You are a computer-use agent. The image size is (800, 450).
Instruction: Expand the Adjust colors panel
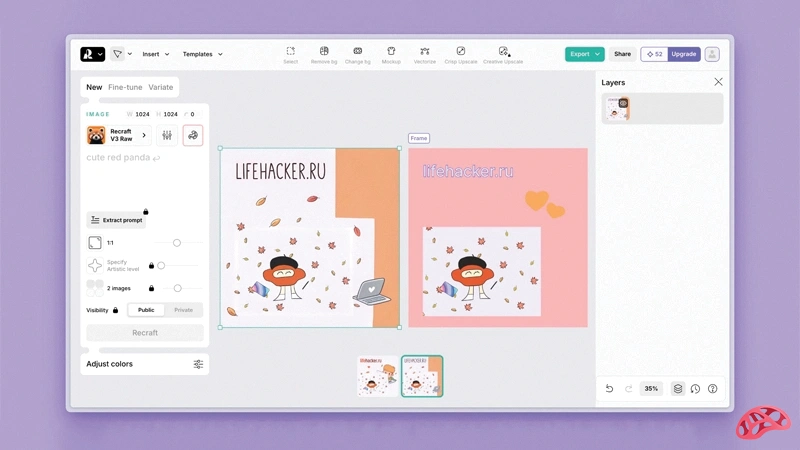(144, 364)
